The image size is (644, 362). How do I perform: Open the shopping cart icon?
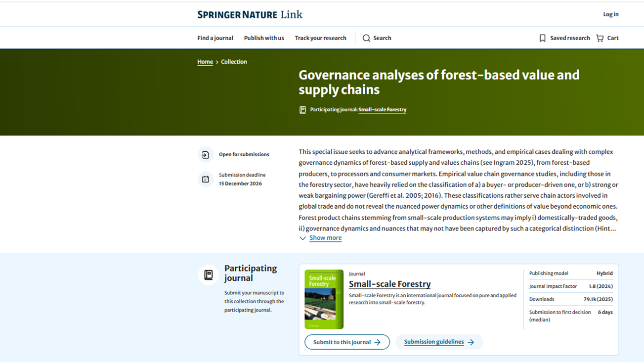(600, 38)
